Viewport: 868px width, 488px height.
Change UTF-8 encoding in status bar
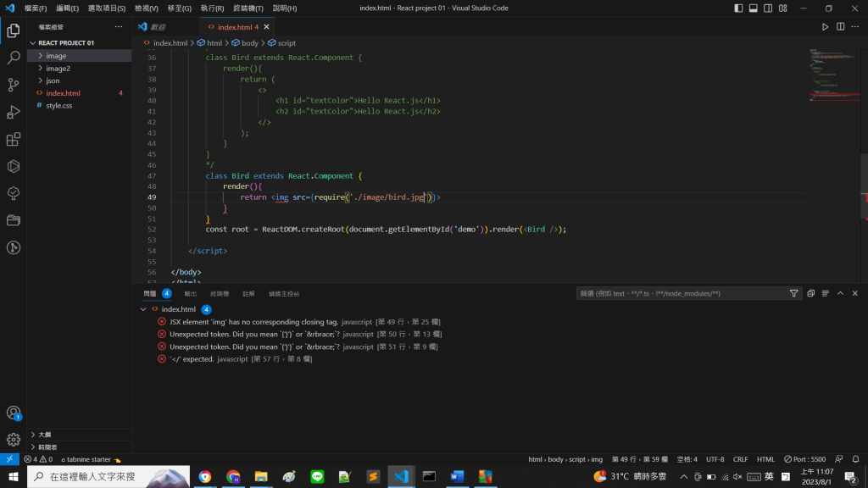[x=715, y=459]
